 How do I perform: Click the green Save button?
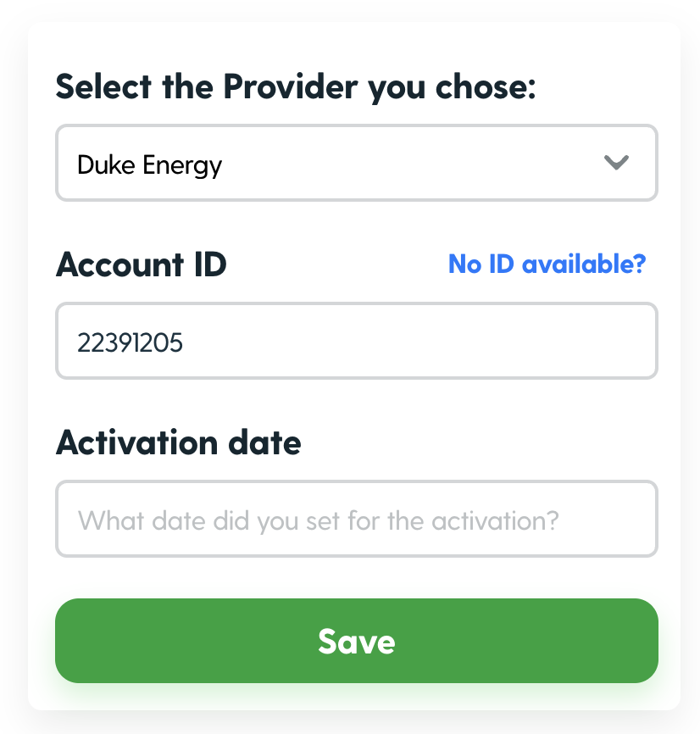click(357, 641)
